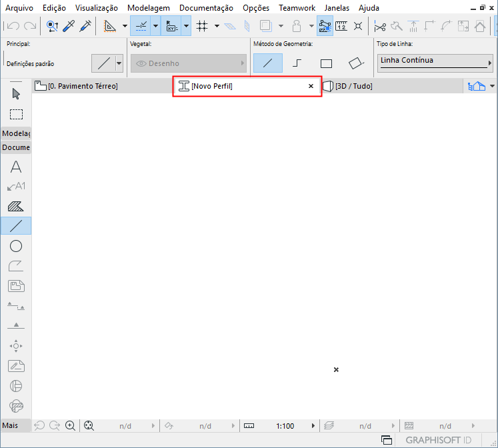The width and height of the screenshot is (498, 448).
Task: Click the Redo arrow icon
Action: pos(30,26)
